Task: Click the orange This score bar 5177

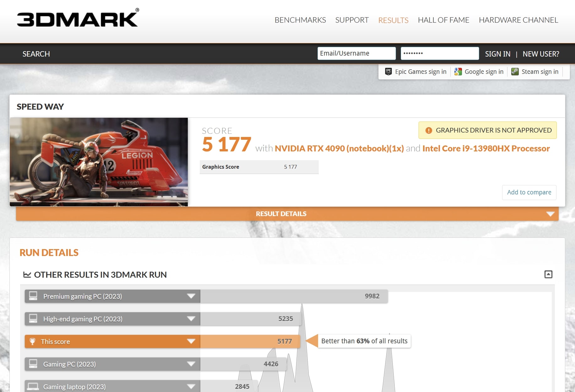Action: click(x=250, y=341)
